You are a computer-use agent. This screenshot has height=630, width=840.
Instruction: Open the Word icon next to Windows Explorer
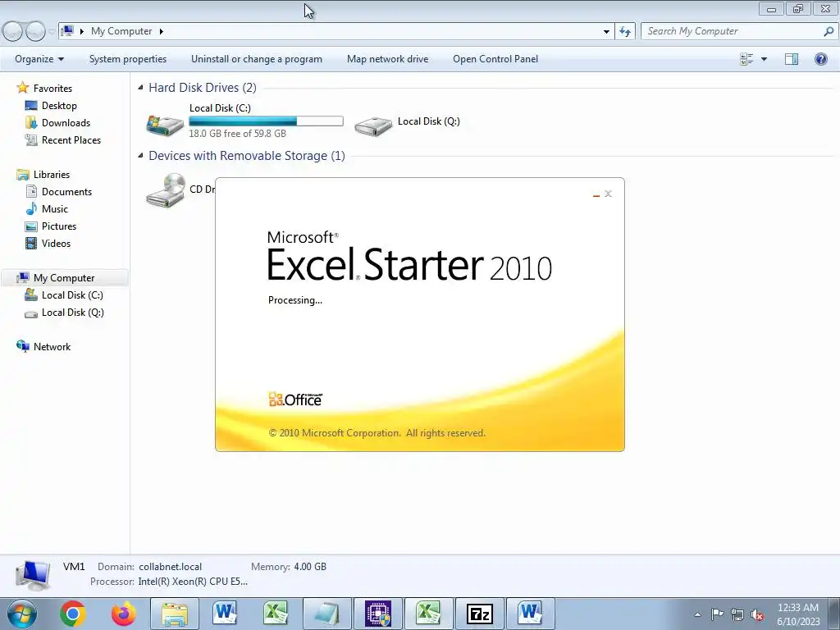(225, 614)
